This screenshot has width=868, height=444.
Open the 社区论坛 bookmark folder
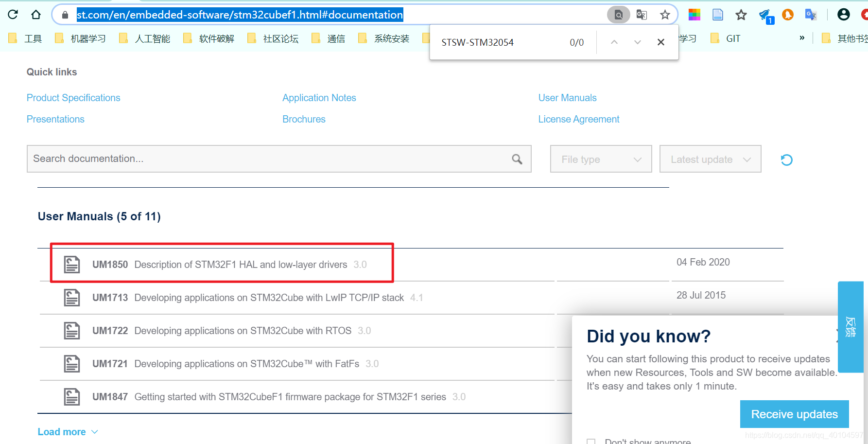273,38
